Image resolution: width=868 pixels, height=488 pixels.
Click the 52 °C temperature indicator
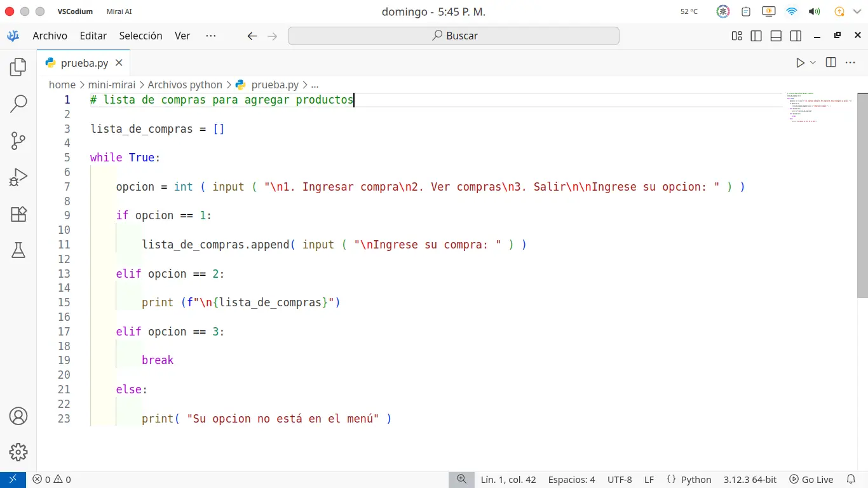[689, 11]
